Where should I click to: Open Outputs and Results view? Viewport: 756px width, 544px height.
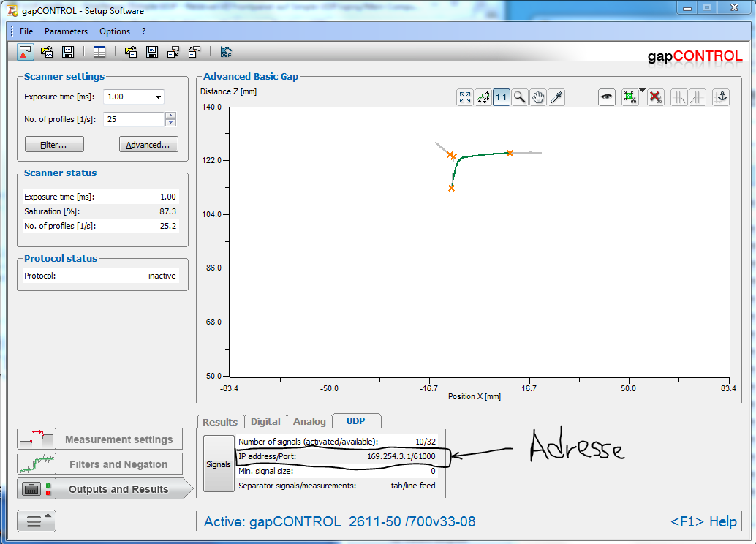pos(105,489)
